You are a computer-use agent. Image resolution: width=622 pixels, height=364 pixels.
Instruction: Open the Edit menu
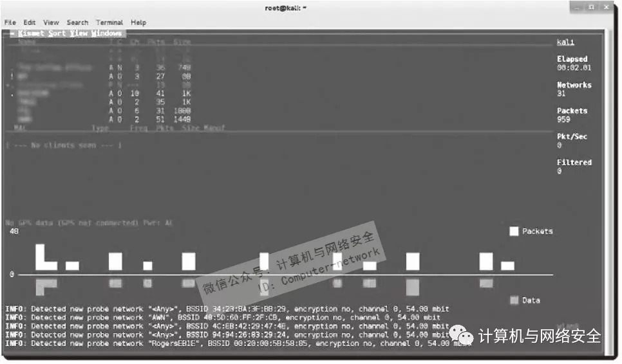[30, 23]
